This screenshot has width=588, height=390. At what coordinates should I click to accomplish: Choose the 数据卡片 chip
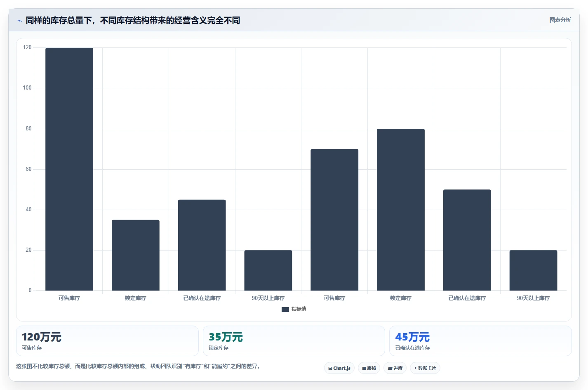click(x=425, y=368)
